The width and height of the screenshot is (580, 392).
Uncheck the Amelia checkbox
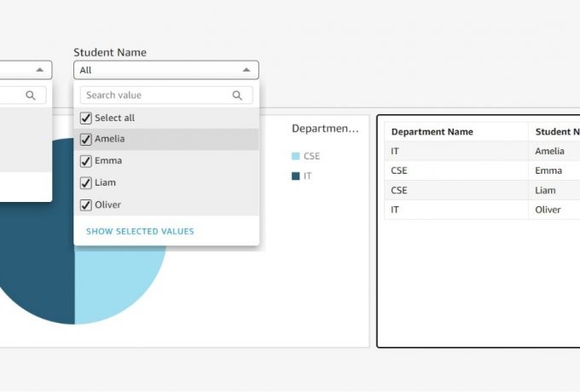pos(86,139)
